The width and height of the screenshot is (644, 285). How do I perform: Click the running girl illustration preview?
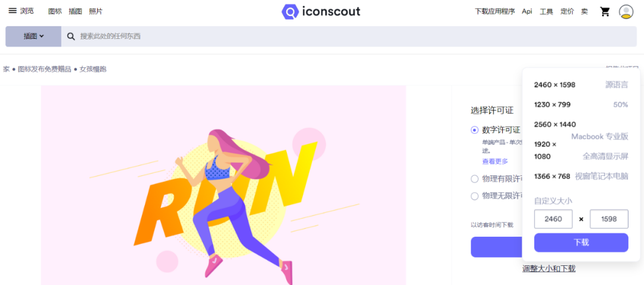tap(224, 185)
